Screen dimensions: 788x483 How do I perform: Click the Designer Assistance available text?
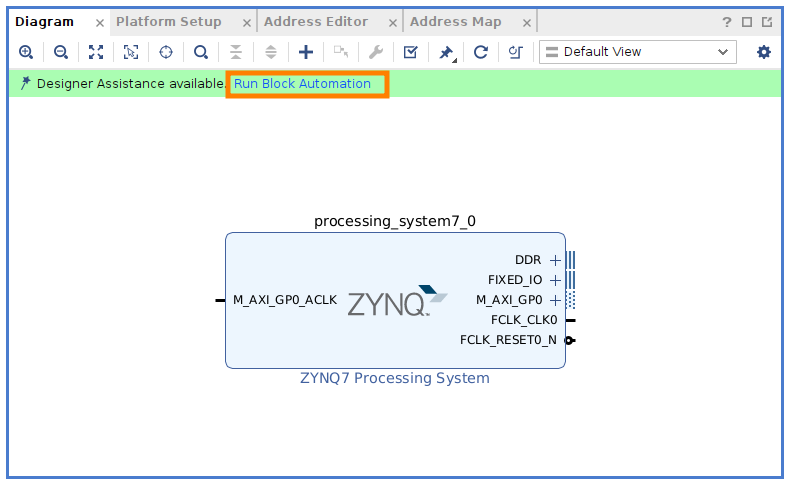tap(131, 84)
